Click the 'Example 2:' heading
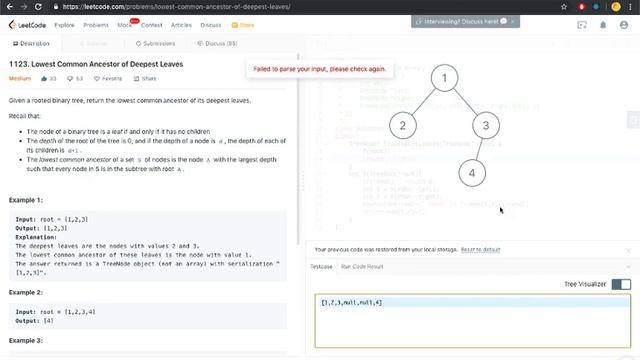 click(25, 292)
